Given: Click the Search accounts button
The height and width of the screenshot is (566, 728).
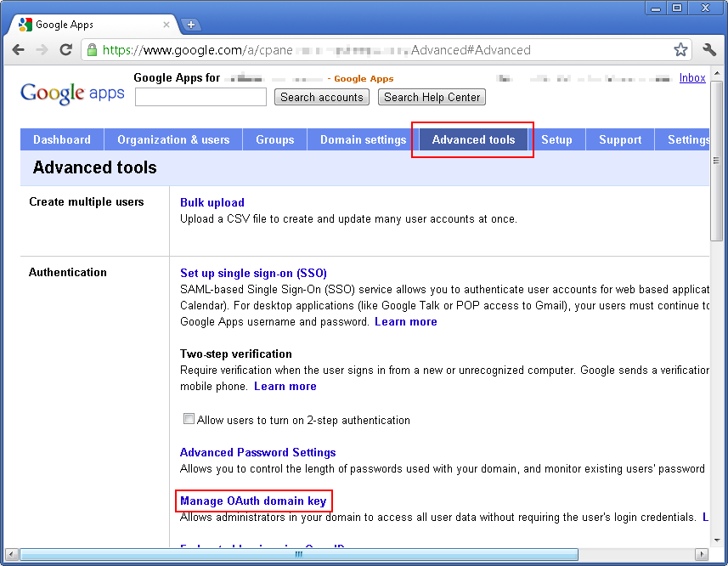Looking at the screenshot, I should (322, 97).
